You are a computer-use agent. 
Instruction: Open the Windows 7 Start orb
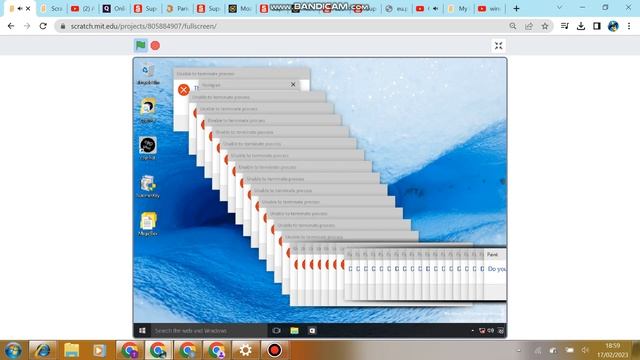tap(13, 350)
